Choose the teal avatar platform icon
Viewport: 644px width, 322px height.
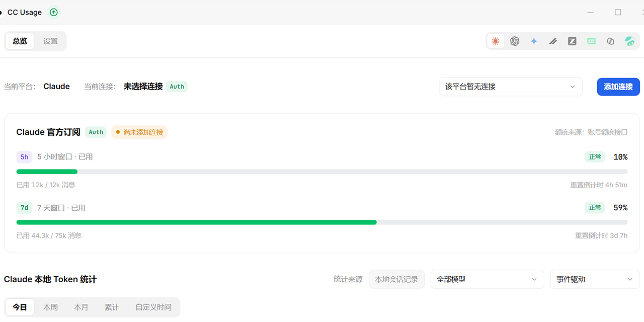pos(629,41)
